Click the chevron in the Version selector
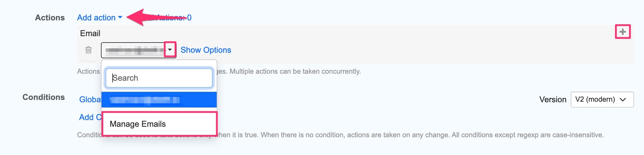Screen dimensions: 644x155 [623, 100]
